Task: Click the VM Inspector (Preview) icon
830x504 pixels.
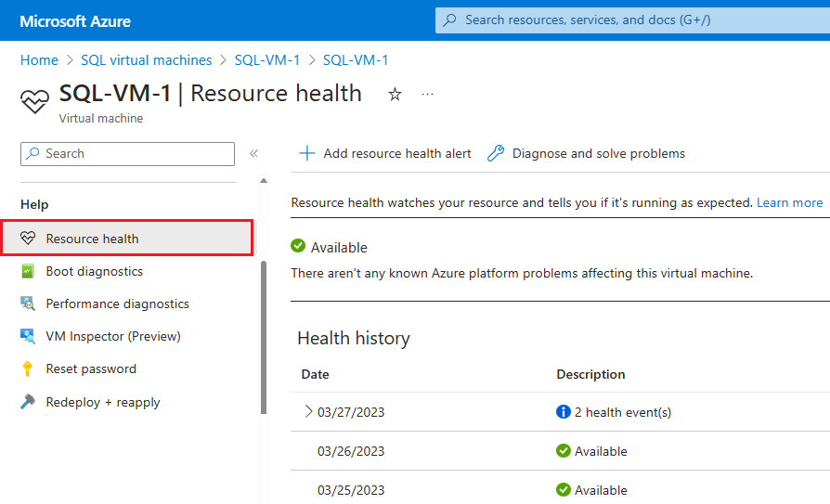Action: (28, 337)
